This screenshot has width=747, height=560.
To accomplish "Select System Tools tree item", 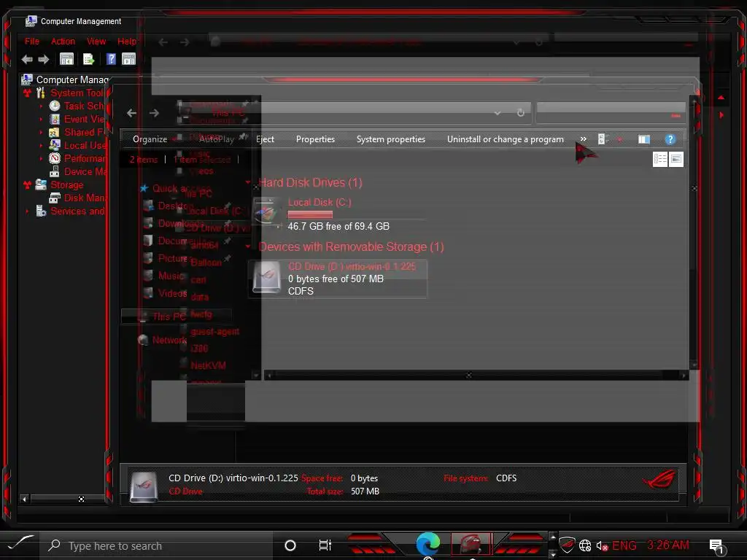I will tap(77, 93).
